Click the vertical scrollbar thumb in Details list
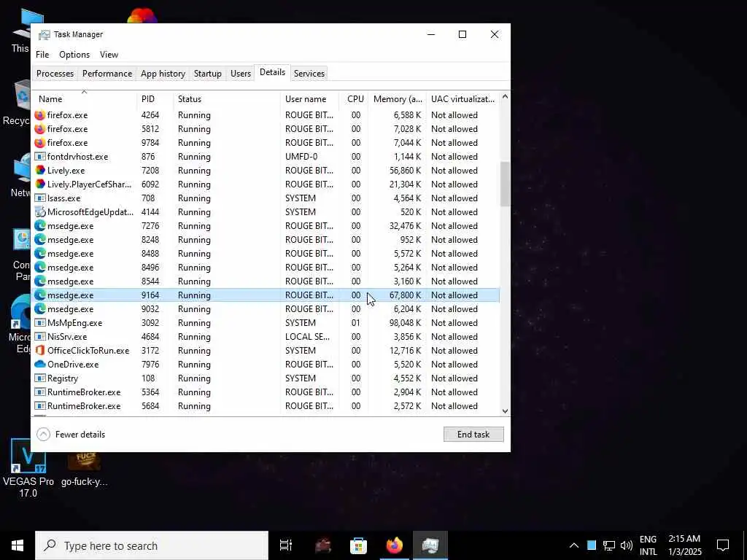This screenshot has width=747, height=560. click(x=505, y=184)
